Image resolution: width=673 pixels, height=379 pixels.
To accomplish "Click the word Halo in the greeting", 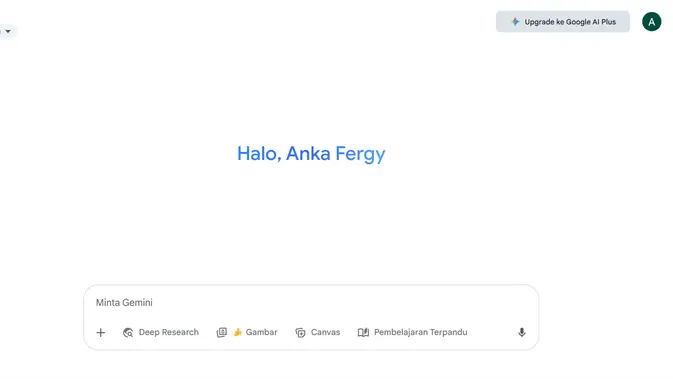I will pyautogui.click(x=259, y=154).
